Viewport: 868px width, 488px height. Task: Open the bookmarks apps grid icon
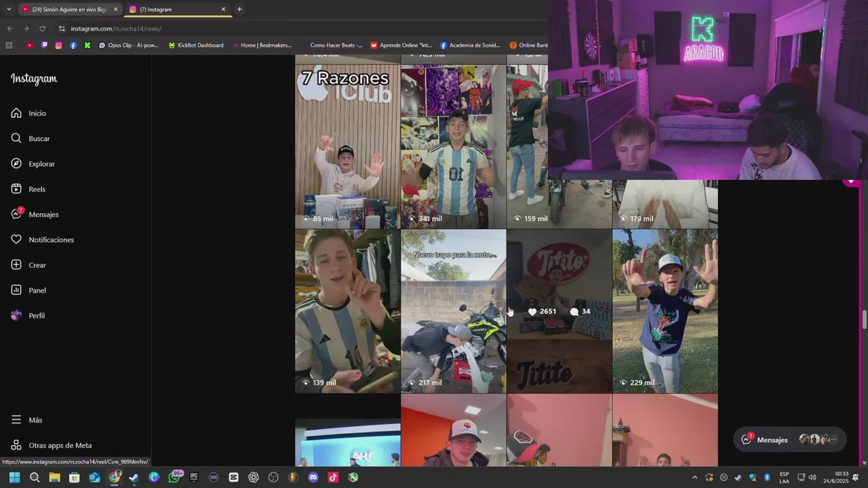[x=9, y=45]
